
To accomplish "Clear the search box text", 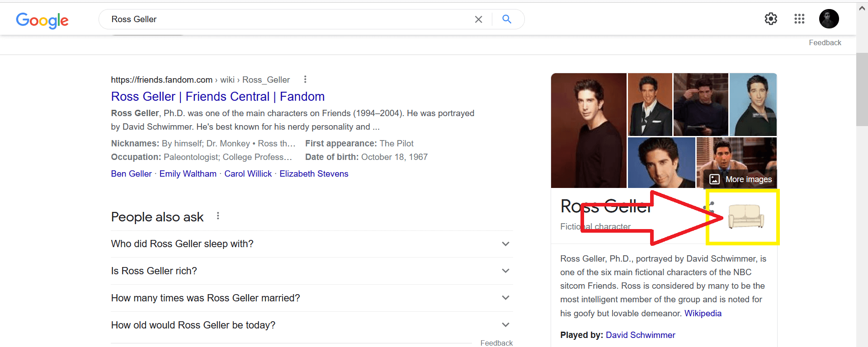I will point(478,19).
